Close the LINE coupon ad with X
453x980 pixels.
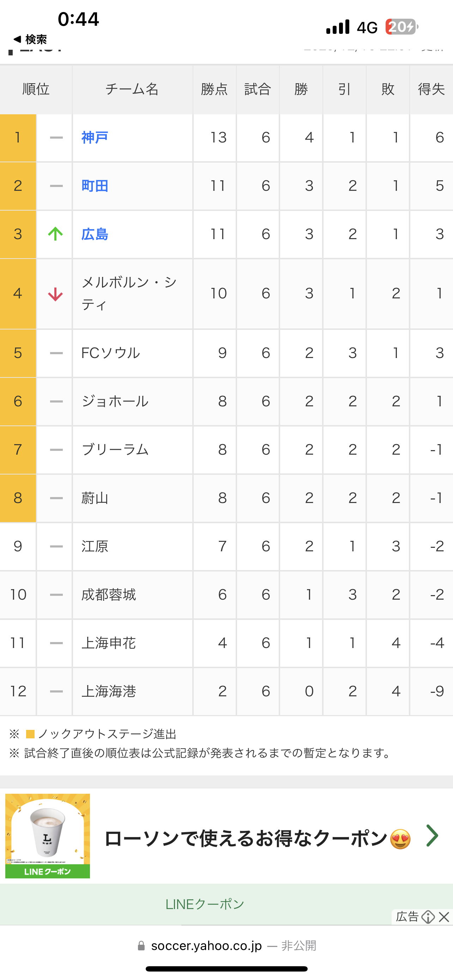[x=444, y=917]
